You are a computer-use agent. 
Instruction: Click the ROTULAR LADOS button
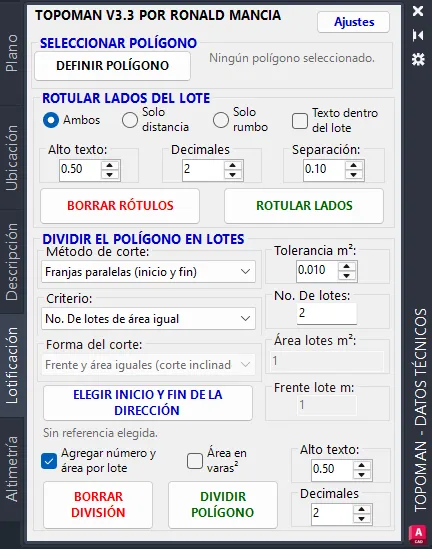(x=304, y=206)
